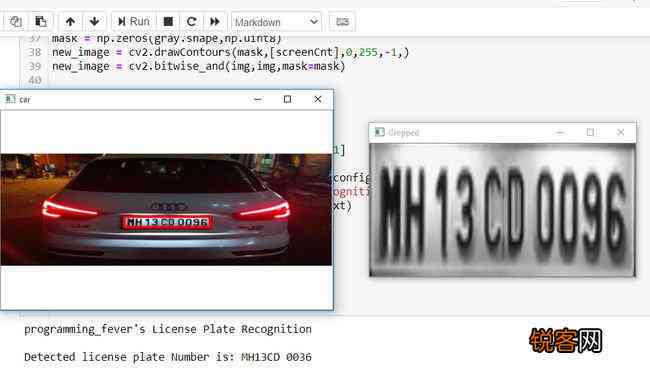Maximize the car image window
The image size is (650, 372).
click(287, 100)
